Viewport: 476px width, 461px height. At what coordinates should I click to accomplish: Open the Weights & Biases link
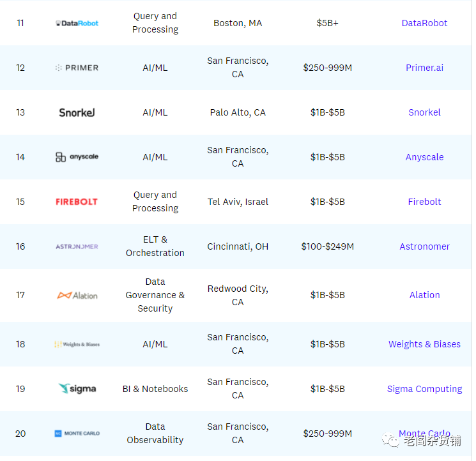click(424, 344)
